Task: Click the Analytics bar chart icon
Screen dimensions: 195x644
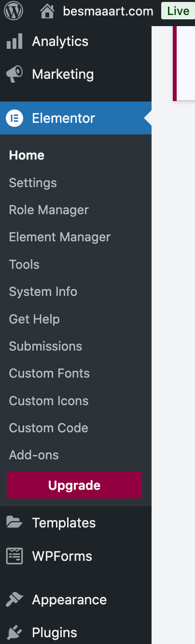Action: (14, 42)
